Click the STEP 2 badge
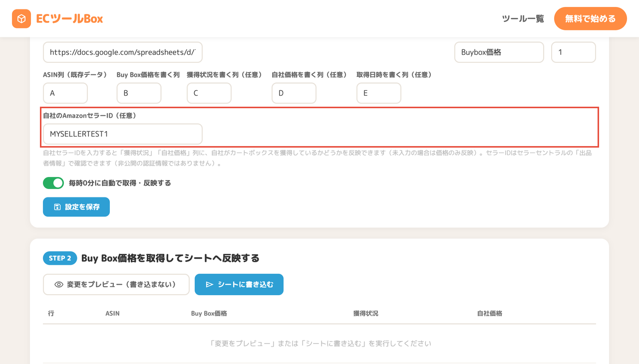 [60, 258]
